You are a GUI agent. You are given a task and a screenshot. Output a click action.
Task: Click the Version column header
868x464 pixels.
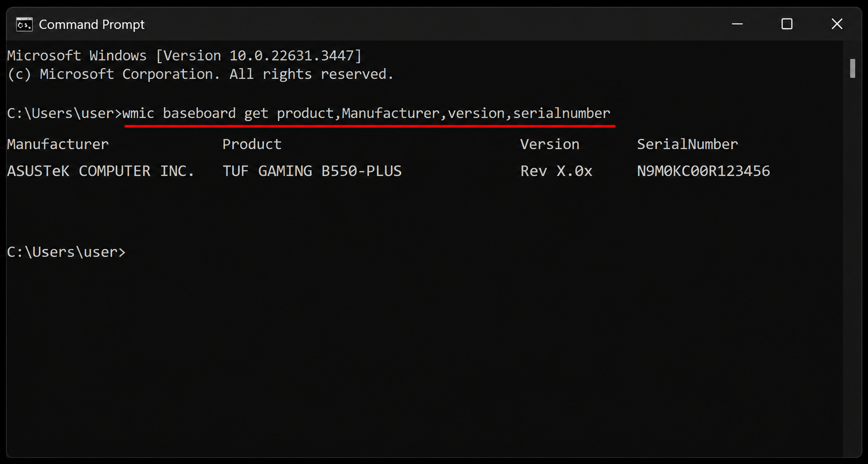(550, 144)
